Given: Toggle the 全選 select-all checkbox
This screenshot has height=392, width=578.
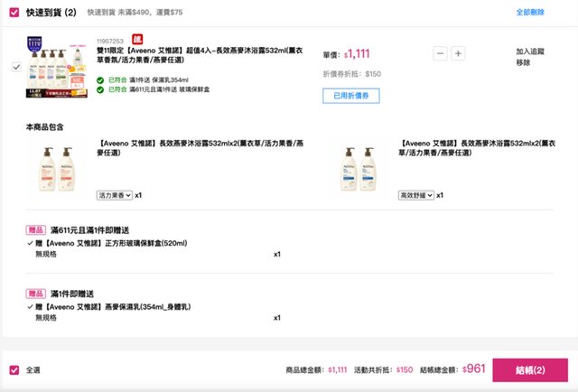Looking at the screenshot, I should click(x=14, y=369).
